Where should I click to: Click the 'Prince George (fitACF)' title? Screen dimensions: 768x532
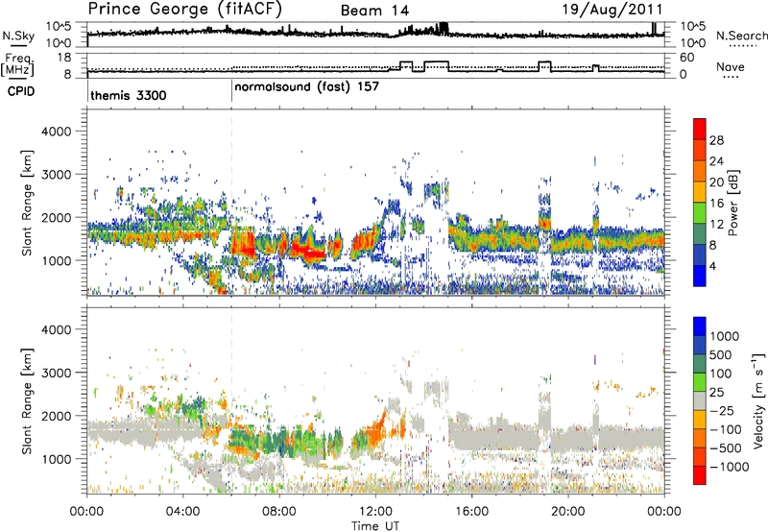coord(184,10)
